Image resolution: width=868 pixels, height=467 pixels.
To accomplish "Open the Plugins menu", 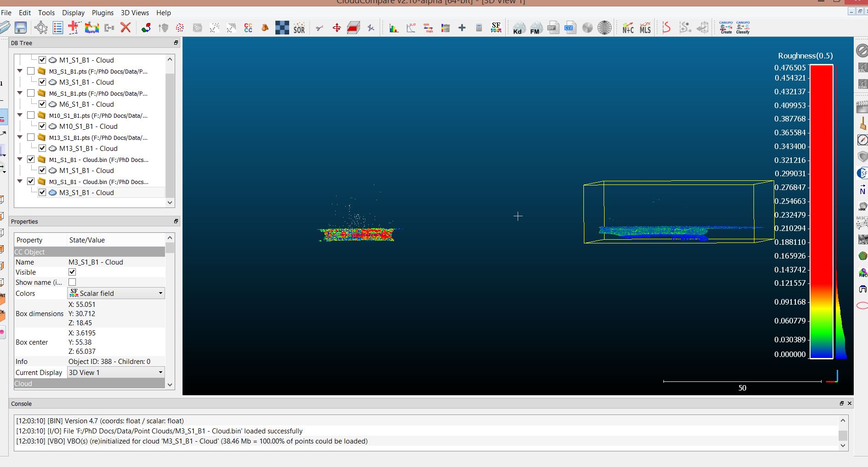I will [103, 13].
